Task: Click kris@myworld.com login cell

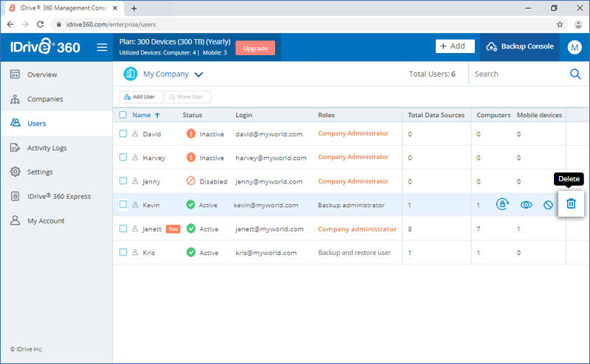Action: click(x=266, y=252)
